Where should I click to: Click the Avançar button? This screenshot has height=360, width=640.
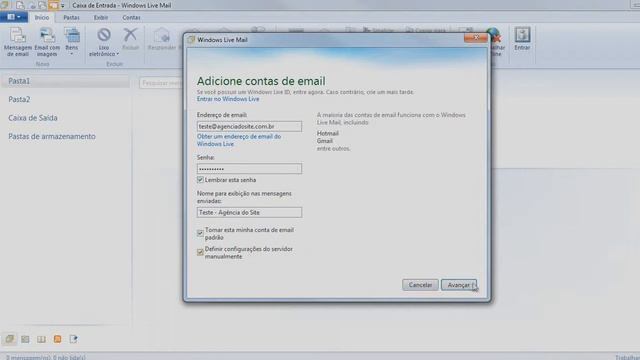[x=459, y=285]
